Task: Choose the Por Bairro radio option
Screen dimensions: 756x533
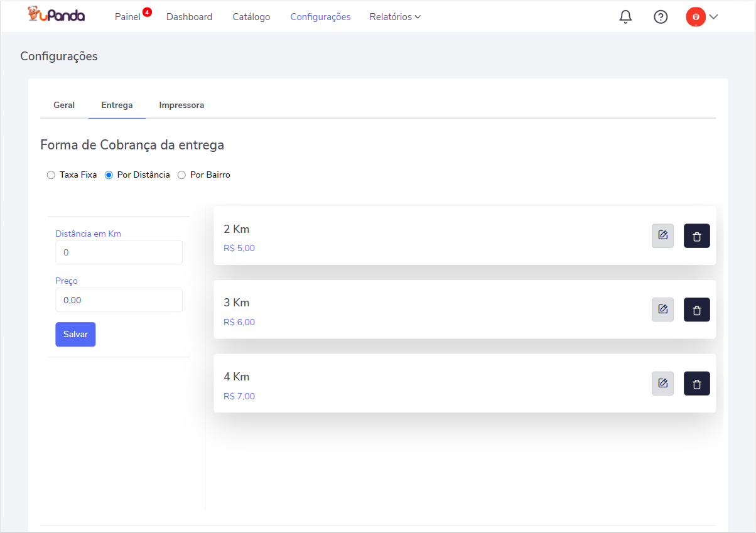Action: 182,175
